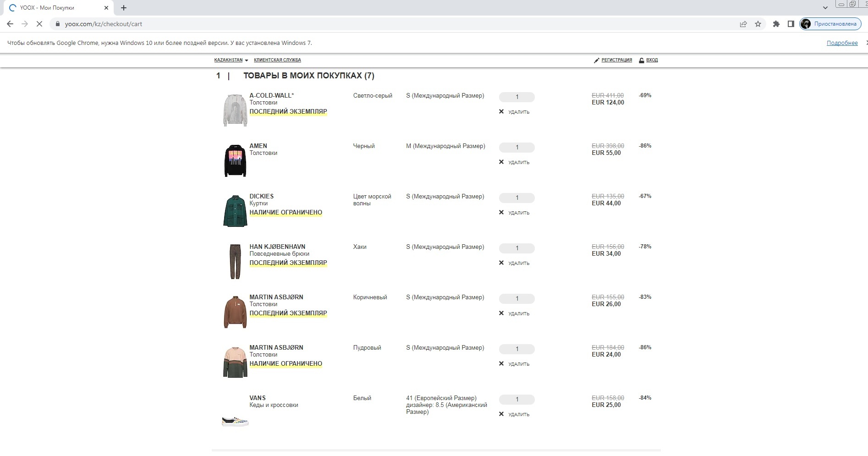Open a new browser tab

pos(124,8)
